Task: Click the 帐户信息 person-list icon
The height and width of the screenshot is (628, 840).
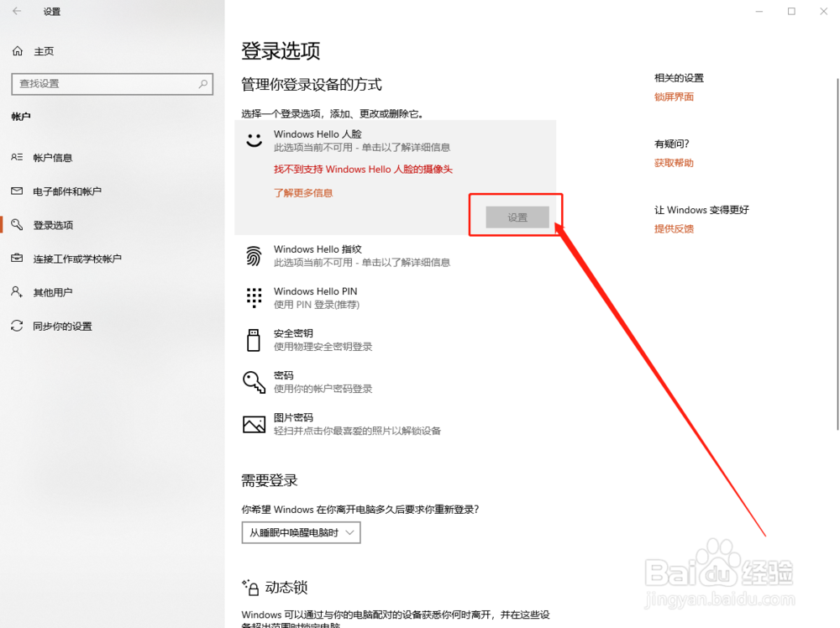Action: [x=17, y=157]
